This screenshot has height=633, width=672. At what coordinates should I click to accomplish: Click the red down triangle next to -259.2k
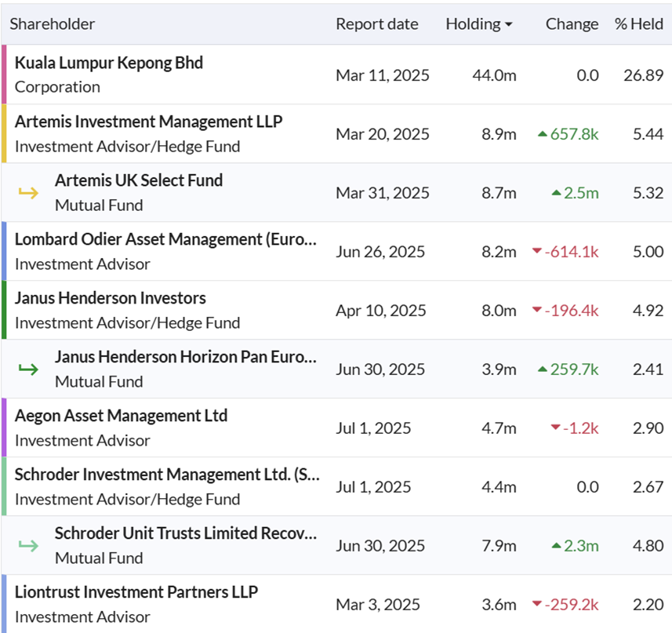click(536, 603)
